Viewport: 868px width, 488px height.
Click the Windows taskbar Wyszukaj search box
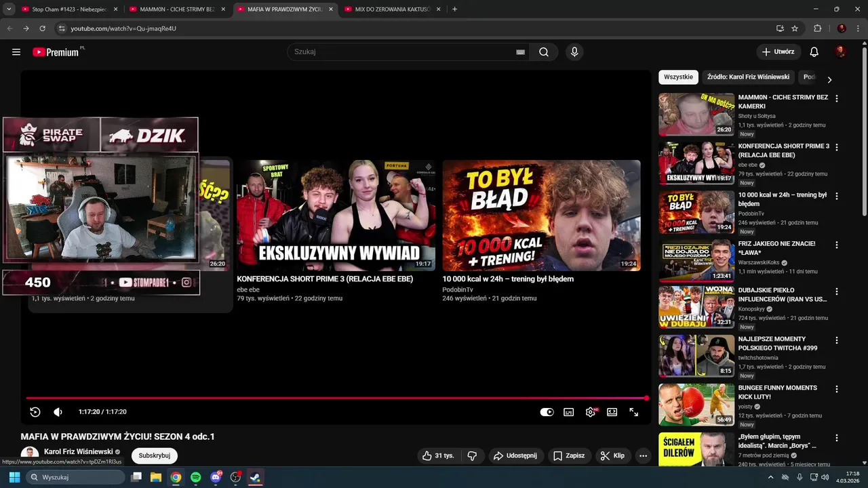pos(76,477)
